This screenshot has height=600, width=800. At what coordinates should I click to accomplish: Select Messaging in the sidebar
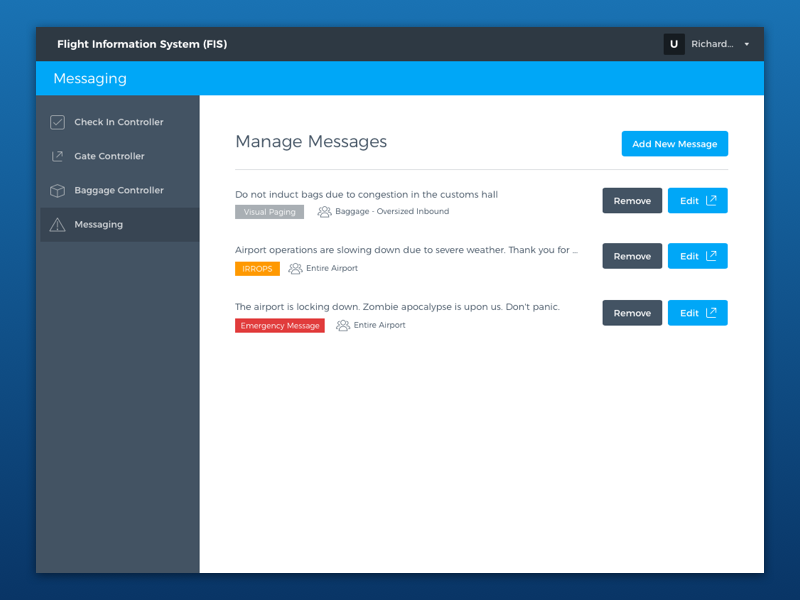tap(120, 224)
